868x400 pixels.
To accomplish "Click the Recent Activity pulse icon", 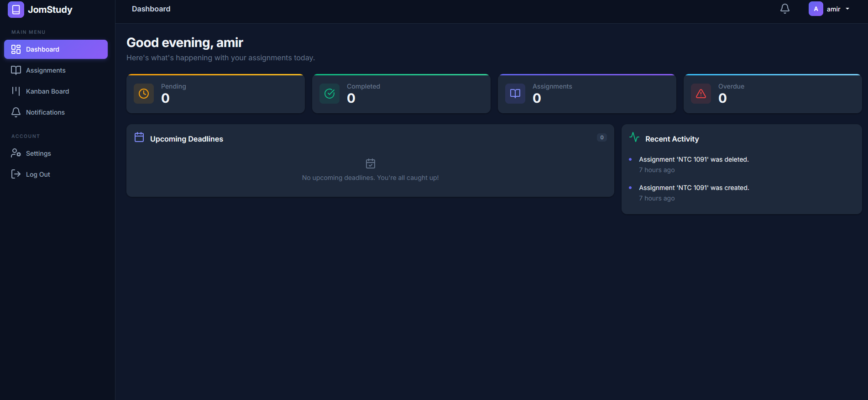I will pyautogui.click(x=634, y=137).
